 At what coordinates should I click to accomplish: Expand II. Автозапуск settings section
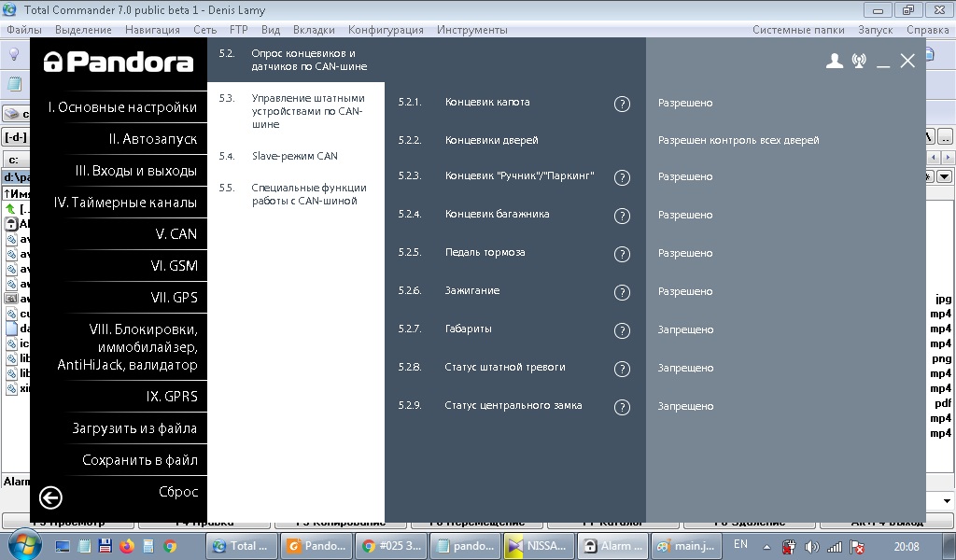[x=152, y=138]
